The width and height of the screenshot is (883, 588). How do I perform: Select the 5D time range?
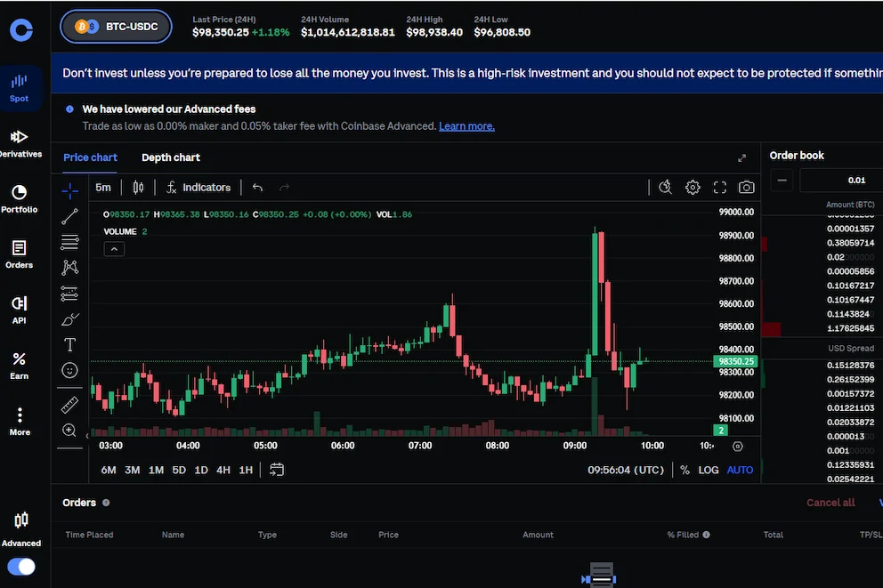point(179,470)
